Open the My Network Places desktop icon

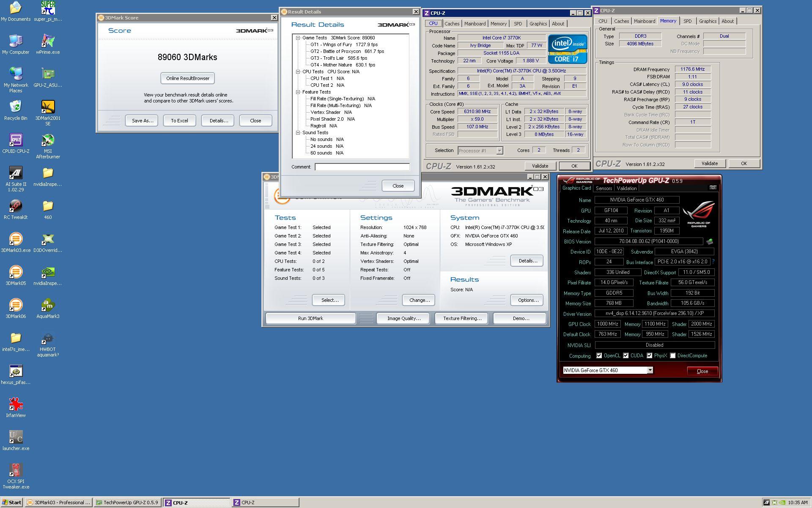point(16,80)
